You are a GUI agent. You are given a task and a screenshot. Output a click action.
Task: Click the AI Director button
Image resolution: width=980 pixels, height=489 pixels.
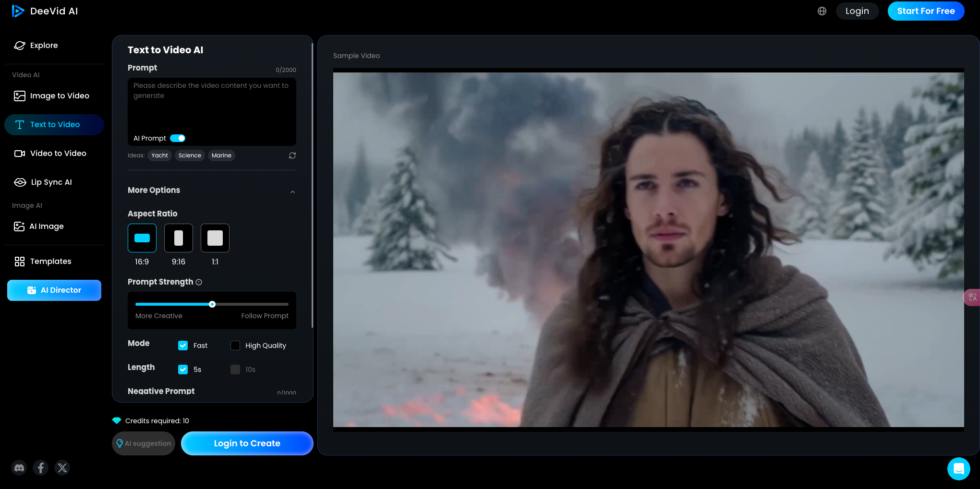pos(54,290)
